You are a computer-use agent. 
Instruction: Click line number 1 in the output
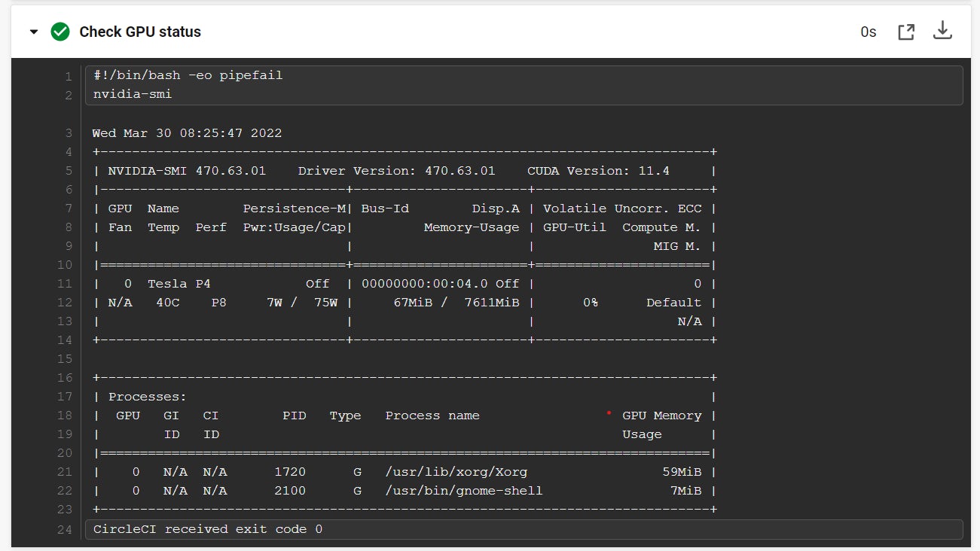[68, 76]
